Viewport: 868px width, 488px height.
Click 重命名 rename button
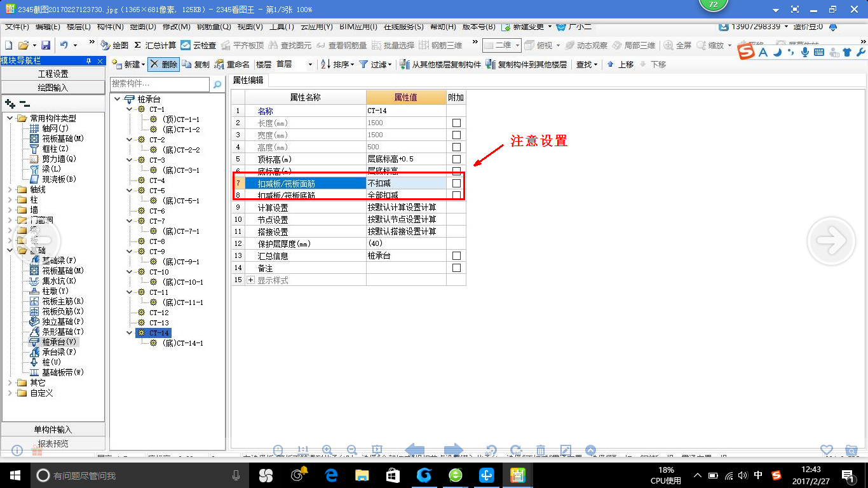(x=233, y=64)
